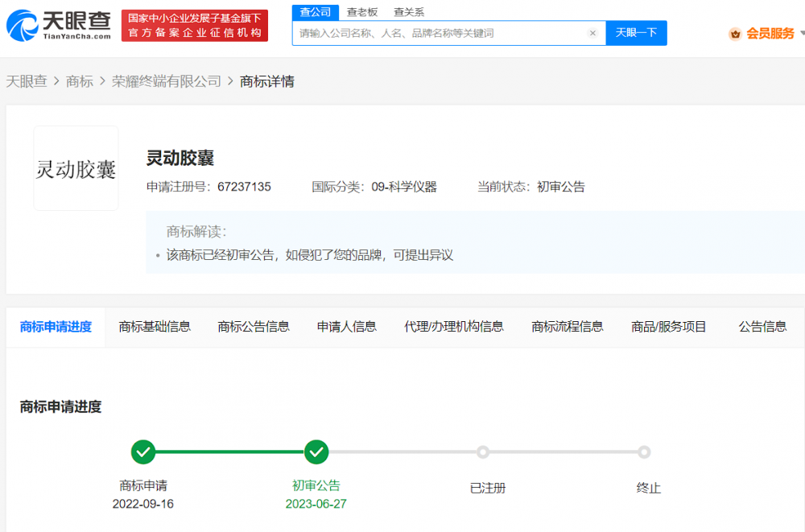Click current status 初审公告 in header
The height and width of the screenshot is (532, 805).
(561, 187)
